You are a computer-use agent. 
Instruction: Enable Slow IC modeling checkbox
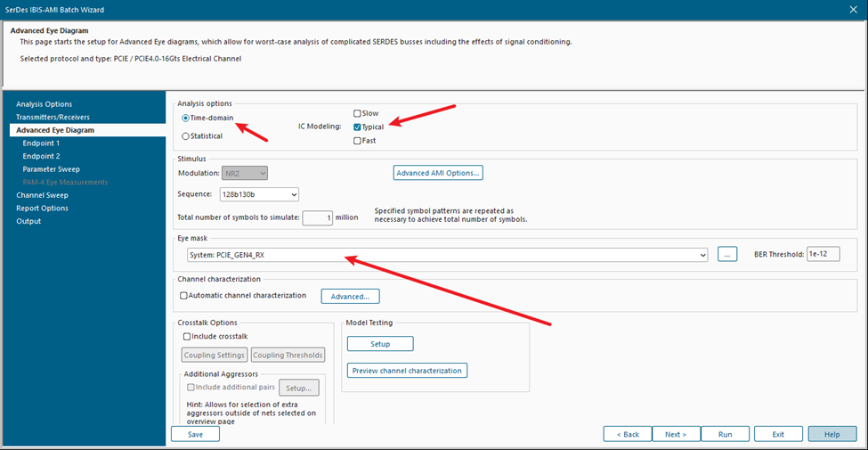pos(357,113)
